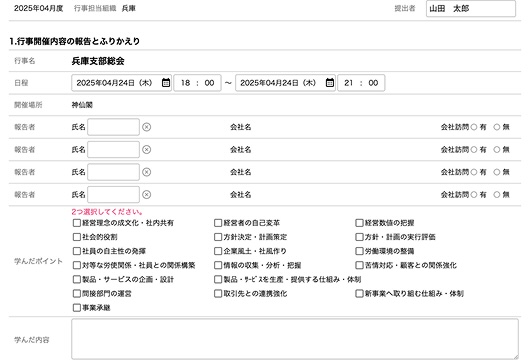
Task: Click the end time field 21:00
Action: pos(361,83)
